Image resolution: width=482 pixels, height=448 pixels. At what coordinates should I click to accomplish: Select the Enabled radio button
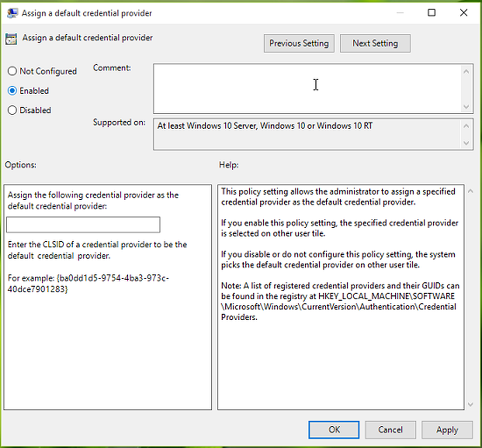[12, 91]
